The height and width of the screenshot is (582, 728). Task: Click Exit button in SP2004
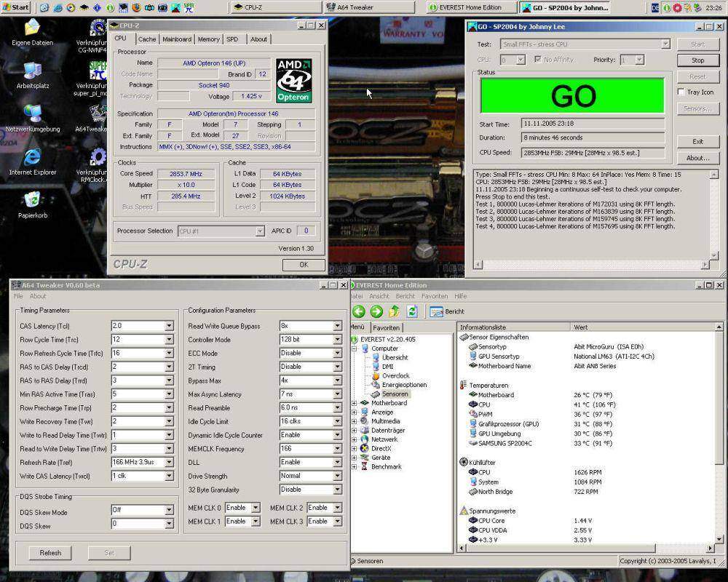(698, 142)
